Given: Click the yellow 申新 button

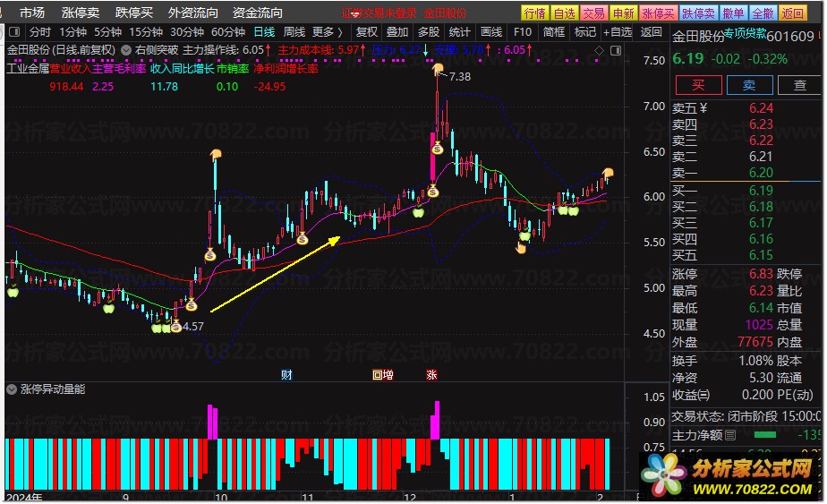Looking at the screenshot, I should (624, 13).
